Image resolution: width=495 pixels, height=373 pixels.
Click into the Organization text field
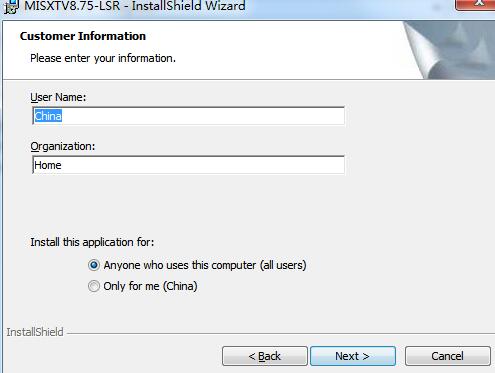pyautogui.click(x=188, y=165)
